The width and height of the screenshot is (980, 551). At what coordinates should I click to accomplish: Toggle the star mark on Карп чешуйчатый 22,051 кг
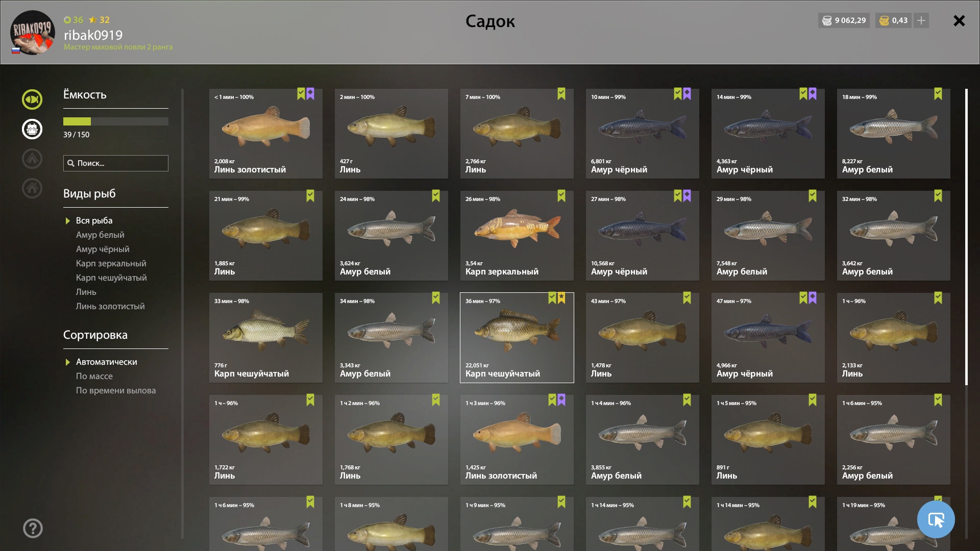coord(561,298)
